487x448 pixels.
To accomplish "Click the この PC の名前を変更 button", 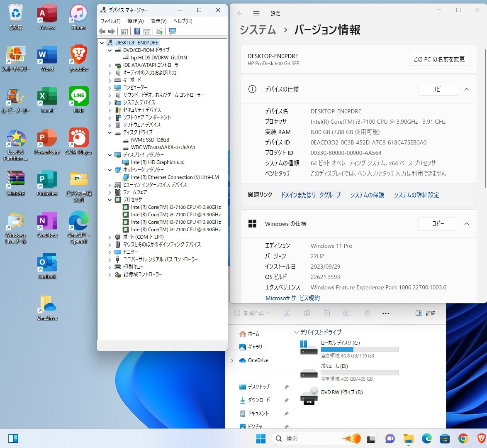I will click(x=439, y=59).
